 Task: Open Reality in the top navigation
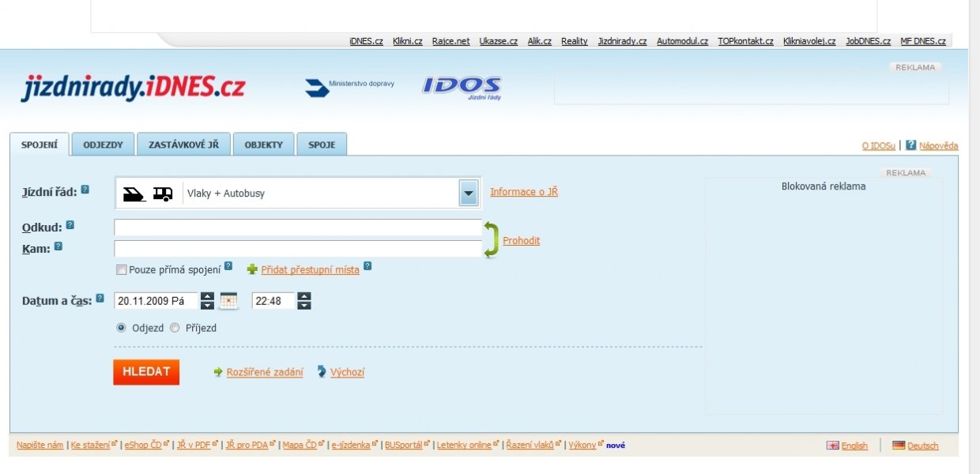point(575,41)
